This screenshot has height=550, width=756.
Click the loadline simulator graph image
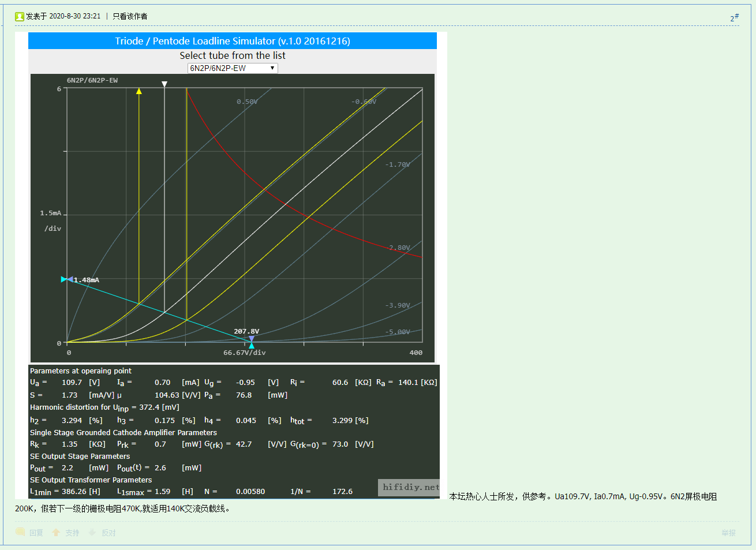[x=233, y=218]
